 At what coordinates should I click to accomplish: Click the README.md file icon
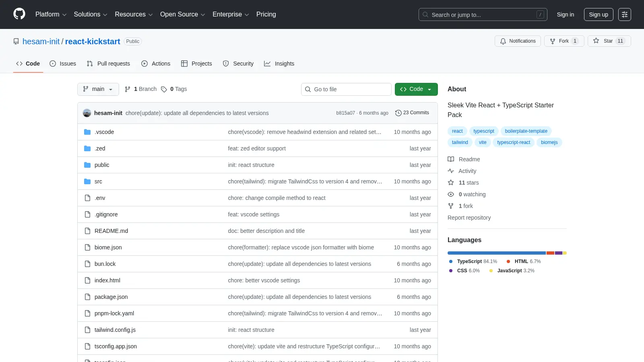click(x=87, y=231)
